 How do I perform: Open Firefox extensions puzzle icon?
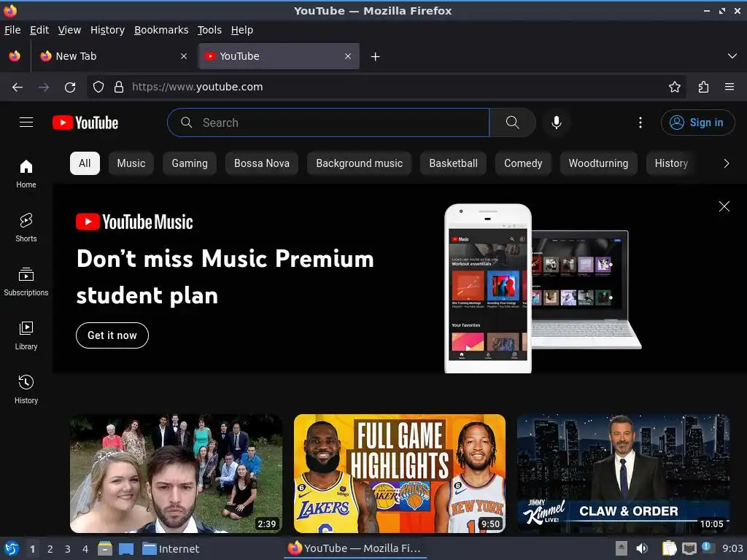pyautogui.click(x=703, y=87)
